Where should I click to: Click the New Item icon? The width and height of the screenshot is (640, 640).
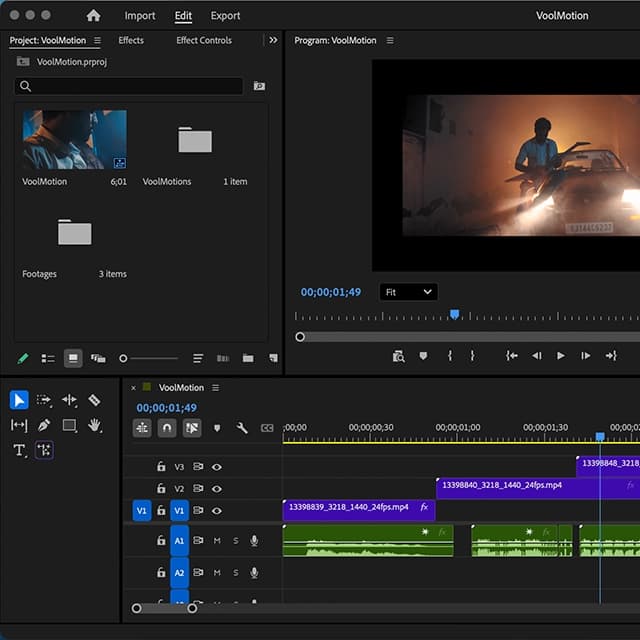point(273,358)
